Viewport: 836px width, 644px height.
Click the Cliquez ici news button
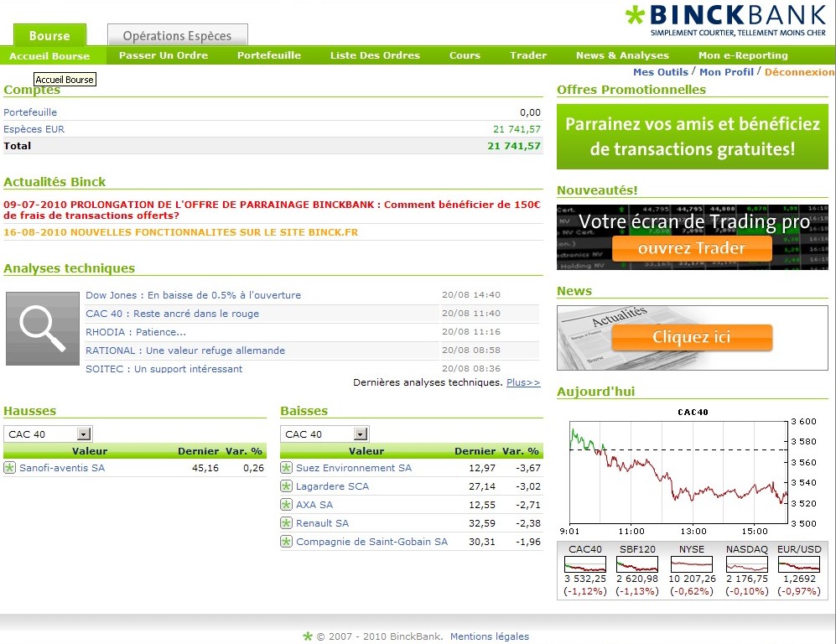pyautogui.click(x=692, y=337)
